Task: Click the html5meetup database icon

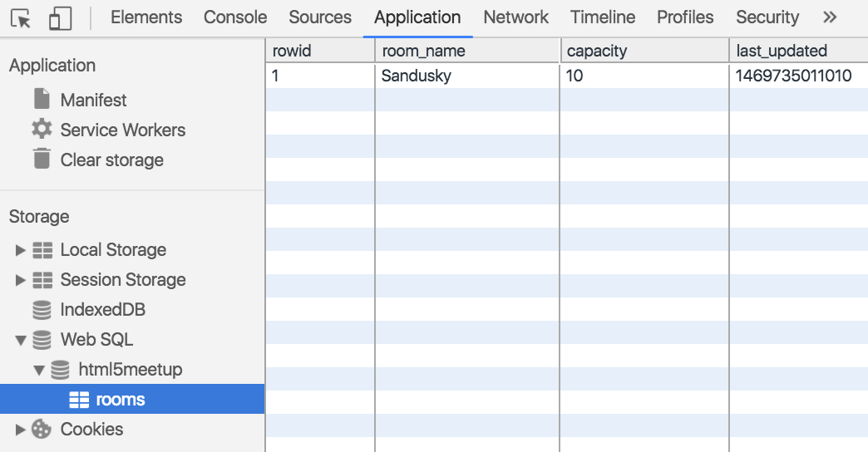Action: click(x=60, y=370)
